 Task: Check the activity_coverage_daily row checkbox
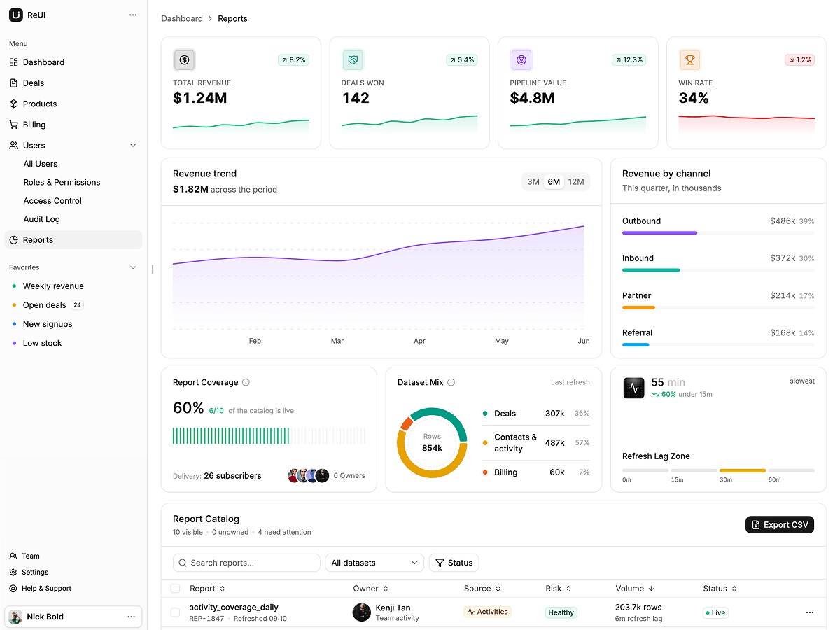pos(175,612)
